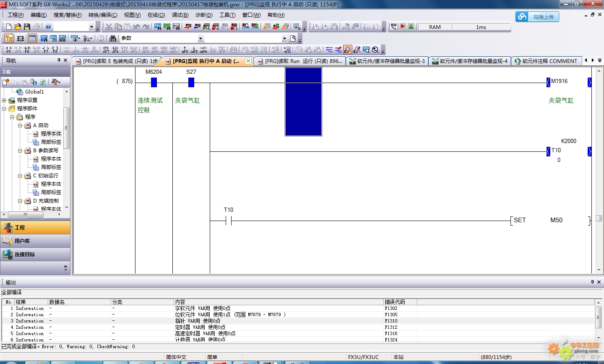Viewport: 604px width, 364px height.
Task: Select the 工程 panel button
Action: (35, 228)
